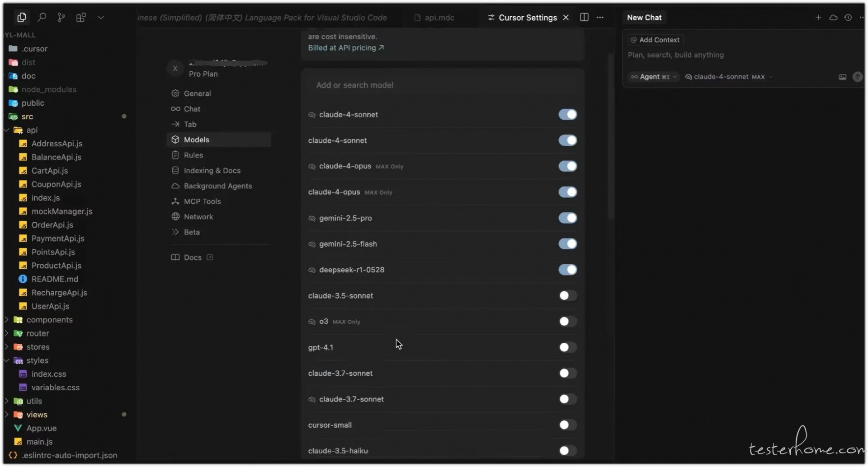The height and width of the screenshot is (467, 868).
Task: Open the Agent mode dropdown
Action: click(x=654, y=77)
